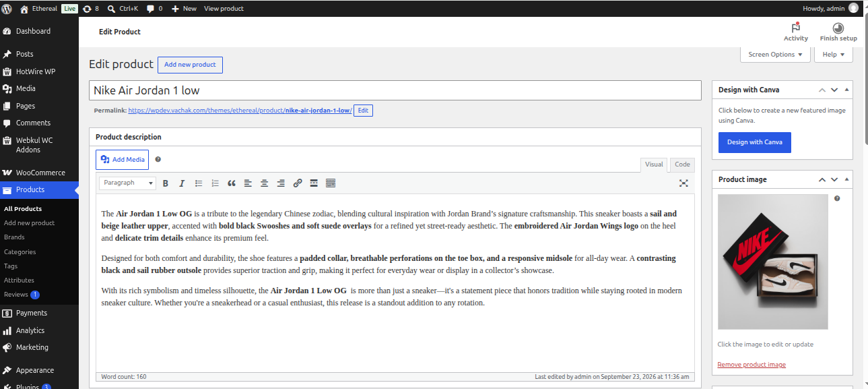Click the help icon beside Add Media

pyautogui.click(x=158, y=160)
